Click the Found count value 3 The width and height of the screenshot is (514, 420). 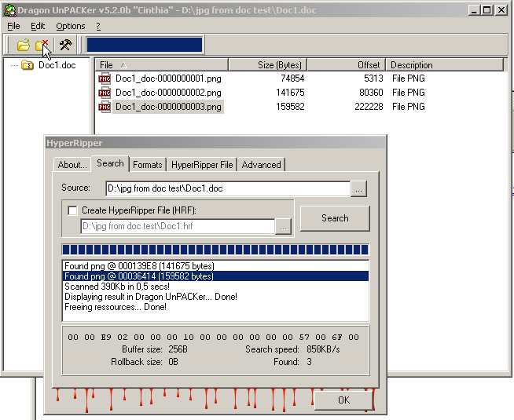[x=309, y=362]
